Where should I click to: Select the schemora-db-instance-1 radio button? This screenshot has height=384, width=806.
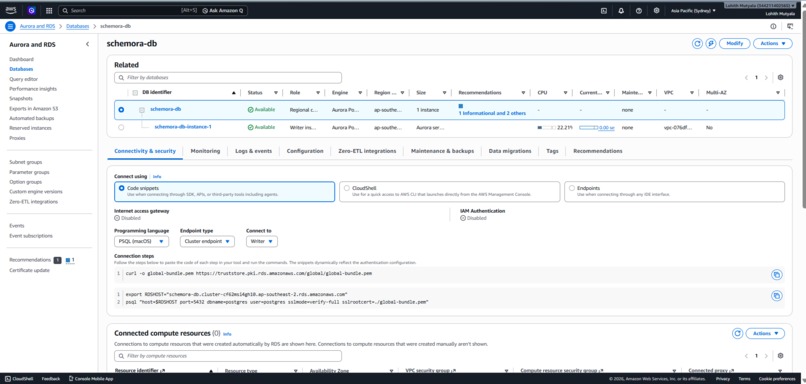pos(121,127)
